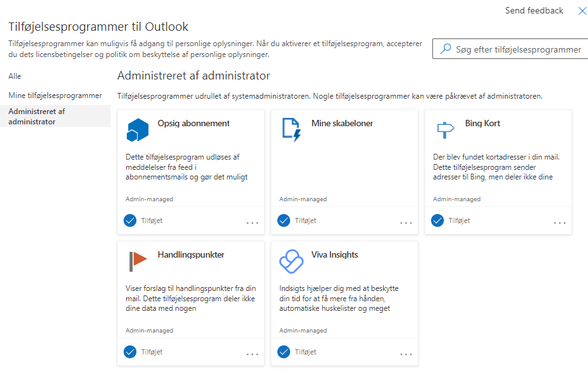Screen dimensions: 588x389
Task: Click the Send feedback link
Action: pyautogui.click(x=534, y=10)
